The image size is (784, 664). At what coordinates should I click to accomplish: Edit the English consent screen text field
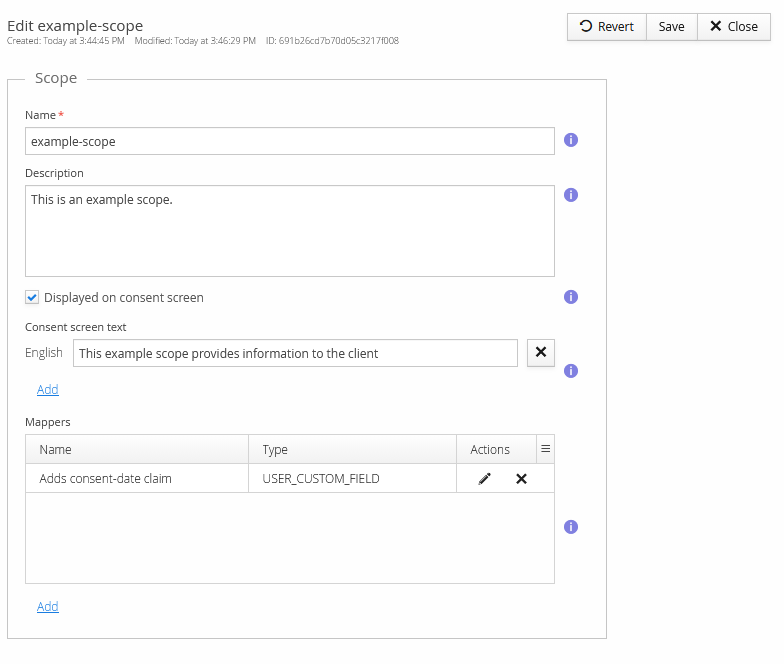pos(295,353)
